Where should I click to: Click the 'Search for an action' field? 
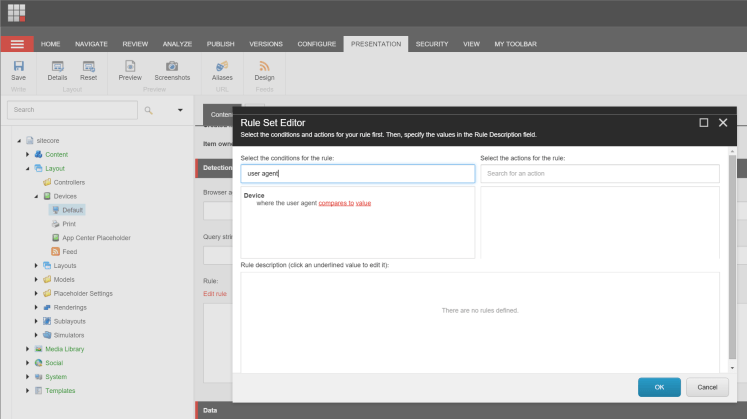click(x=600, y=174)
